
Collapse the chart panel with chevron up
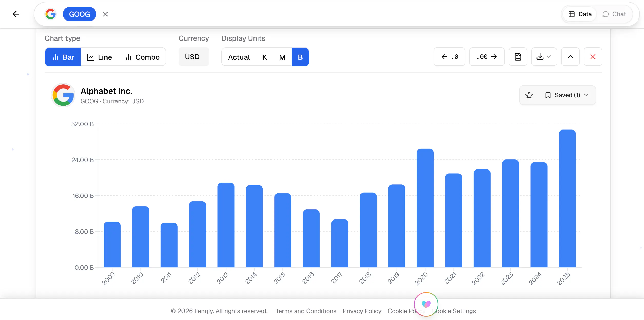570,57
